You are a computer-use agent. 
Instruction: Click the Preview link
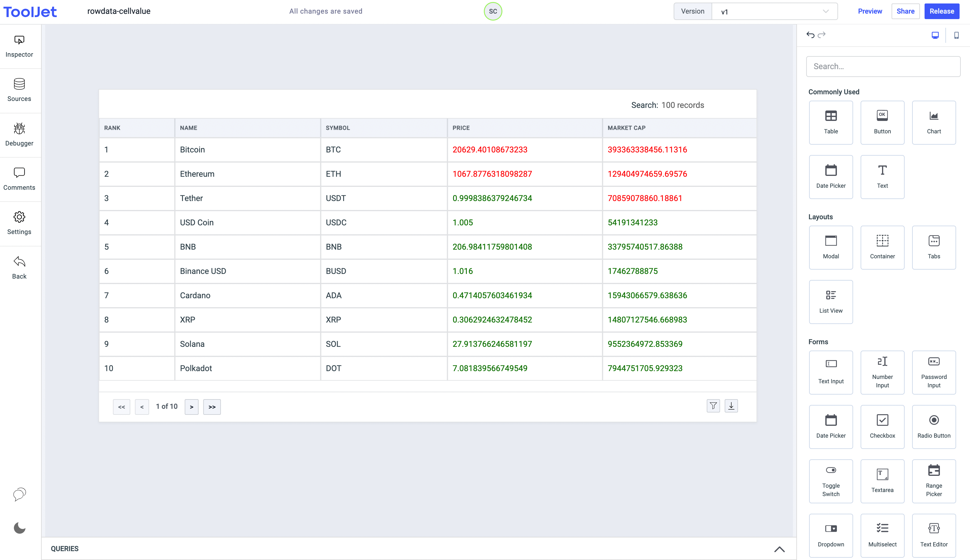click(870, 11)
